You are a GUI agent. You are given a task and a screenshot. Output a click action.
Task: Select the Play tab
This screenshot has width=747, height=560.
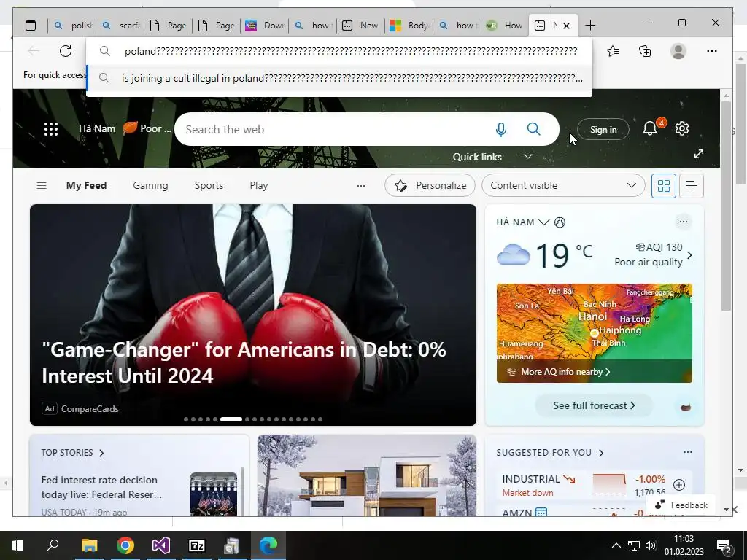tap(259, 186)
